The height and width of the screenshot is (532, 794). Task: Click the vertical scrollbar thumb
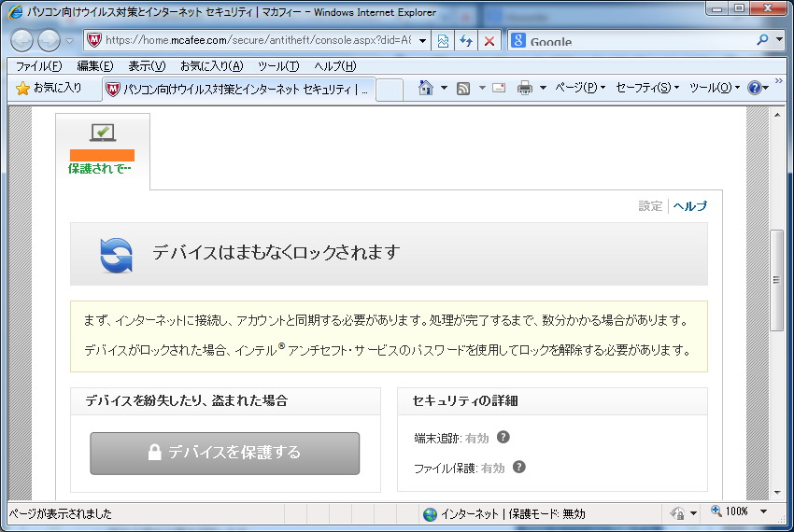(777, 280)
